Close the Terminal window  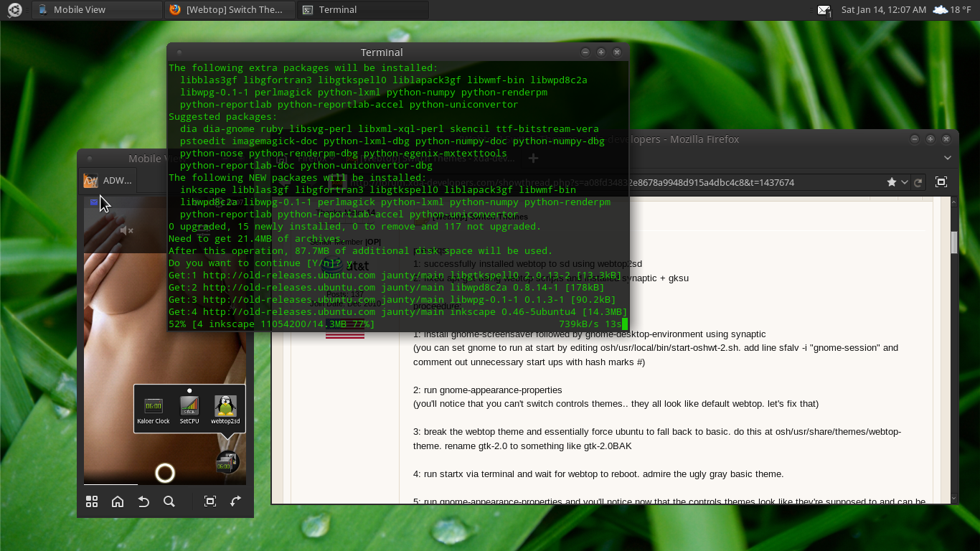point(617,52)
